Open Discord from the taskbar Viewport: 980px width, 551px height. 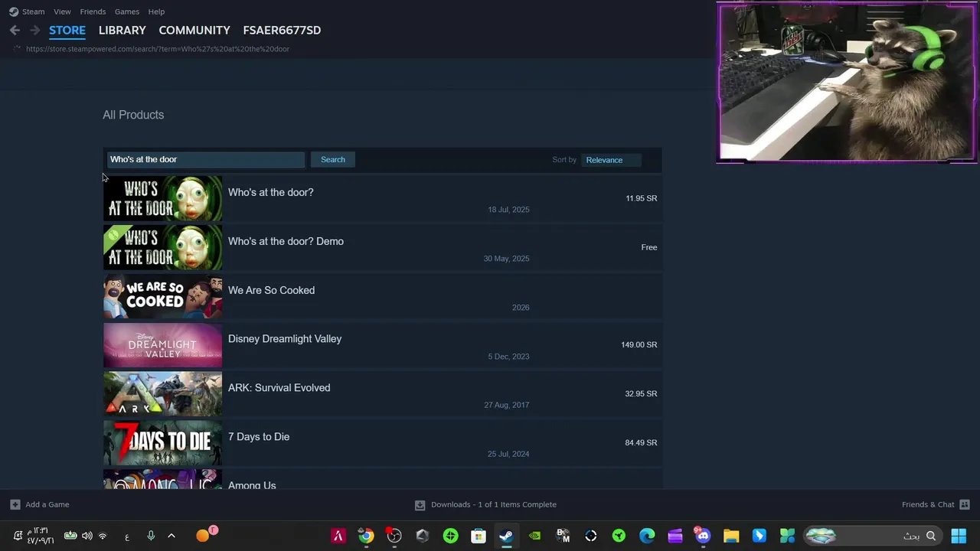click(x=703, y=536)
